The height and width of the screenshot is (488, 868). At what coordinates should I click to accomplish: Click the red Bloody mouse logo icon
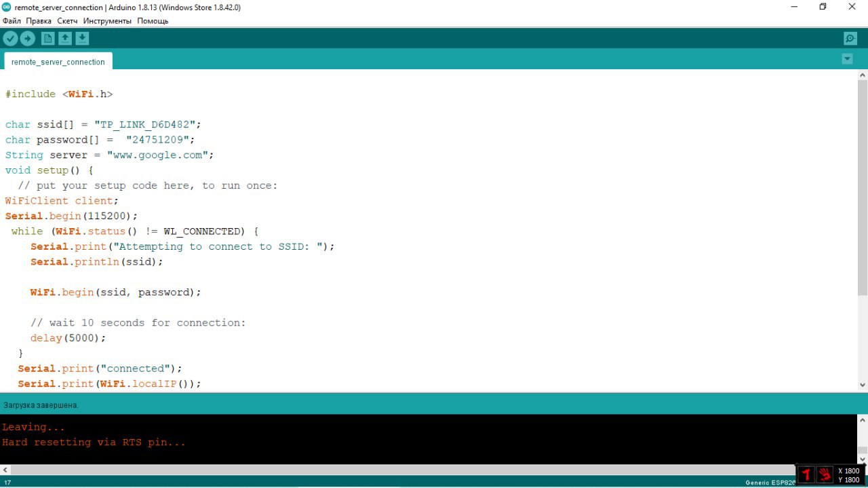click(x=806, y=474)
